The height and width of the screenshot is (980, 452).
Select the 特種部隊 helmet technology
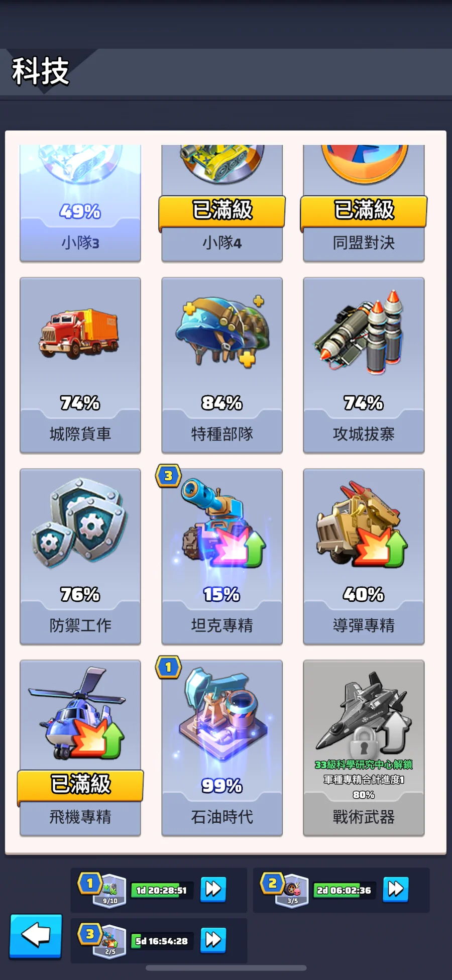(x=222, y=365)
